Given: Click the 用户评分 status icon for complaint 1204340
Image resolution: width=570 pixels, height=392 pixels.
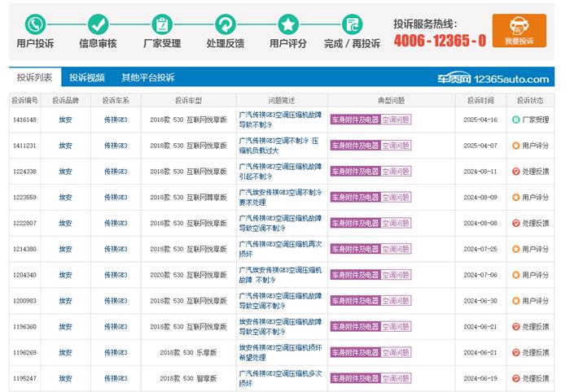Looking at the screenshot, I should (x=515, y=275).
